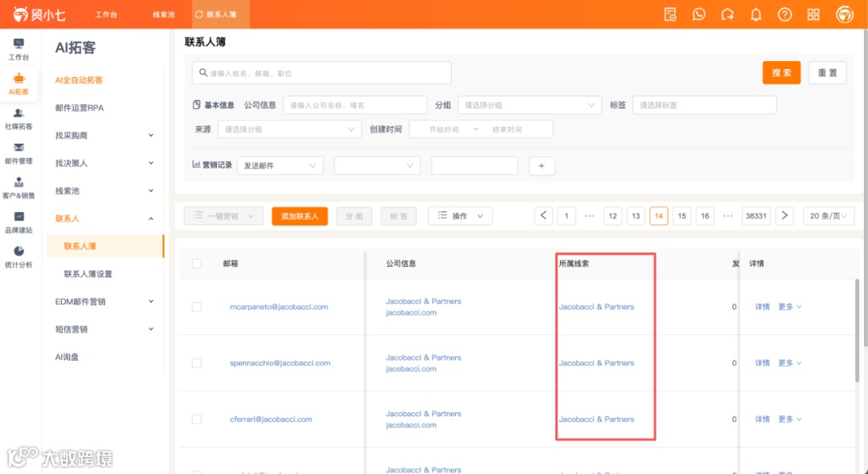Switch to 工作台 top tab

tap(106, 14)
